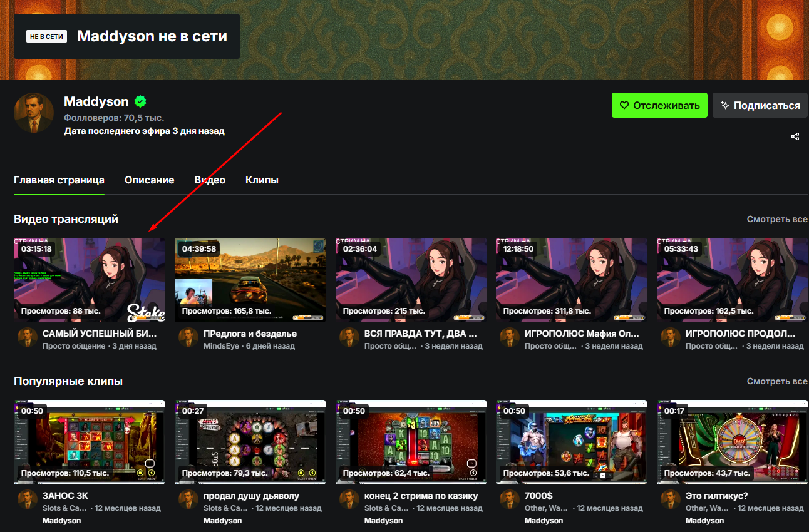Click the avatar beside 'ИГРОПОЛЮС ПРОДОЛ...'
This screenshot has height=532, width=809.
[x=671, y=338]
